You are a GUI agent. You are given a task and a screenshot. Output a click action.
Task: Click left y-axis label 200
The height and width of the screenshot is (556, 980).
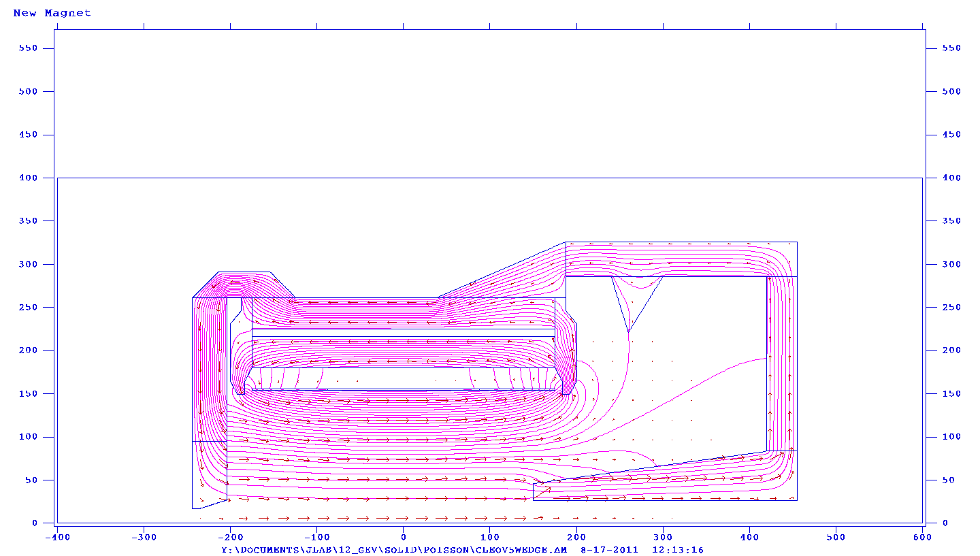coord(28,350)
